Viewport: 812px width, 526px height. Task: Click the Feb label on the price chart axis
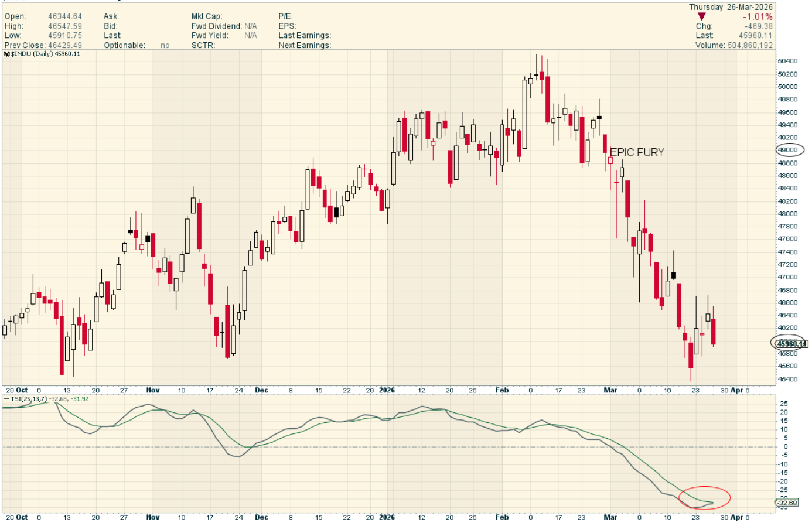point(502,390)
